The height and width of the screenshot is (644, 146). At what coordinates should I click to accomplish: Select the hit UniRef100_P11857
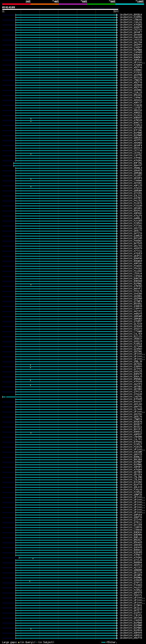pyautogui.click(x=131, y=175)
